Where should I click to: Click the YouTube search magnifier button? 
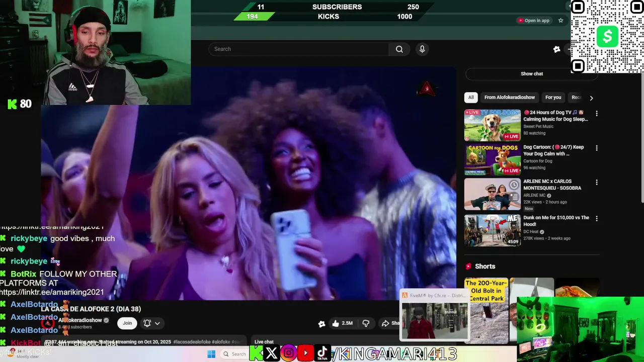click(x=399, y=49)
